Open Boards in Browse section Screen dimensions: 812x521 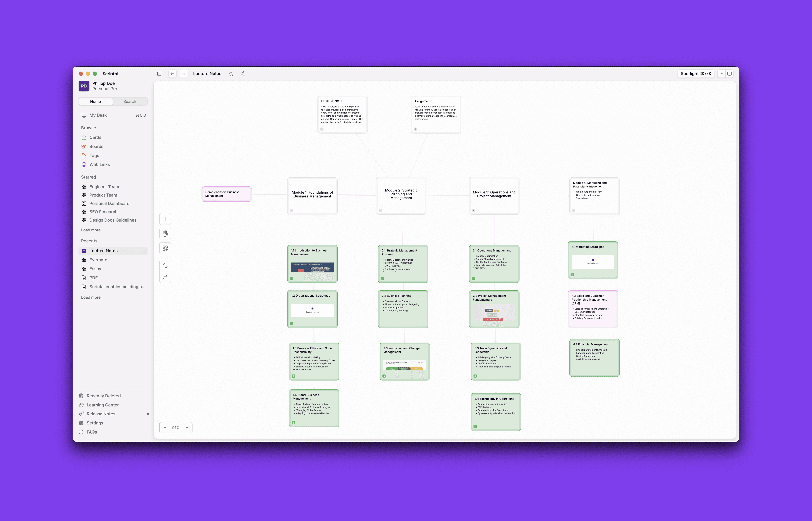tap(96, 146)
